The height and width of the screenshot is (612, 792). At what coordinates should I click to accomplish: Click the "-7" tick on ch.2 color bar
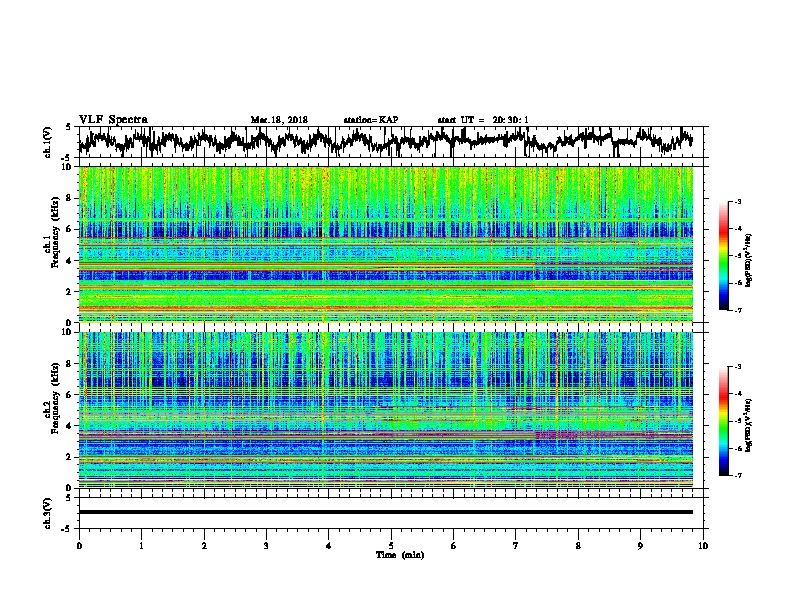[x=738, y=475]
